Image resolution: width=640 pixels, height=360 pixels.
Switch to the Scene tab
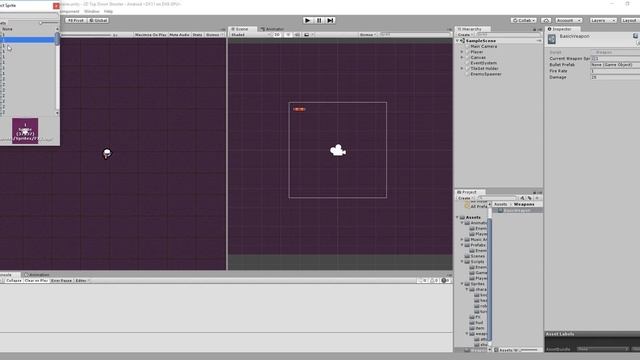[x=241, y=29]
